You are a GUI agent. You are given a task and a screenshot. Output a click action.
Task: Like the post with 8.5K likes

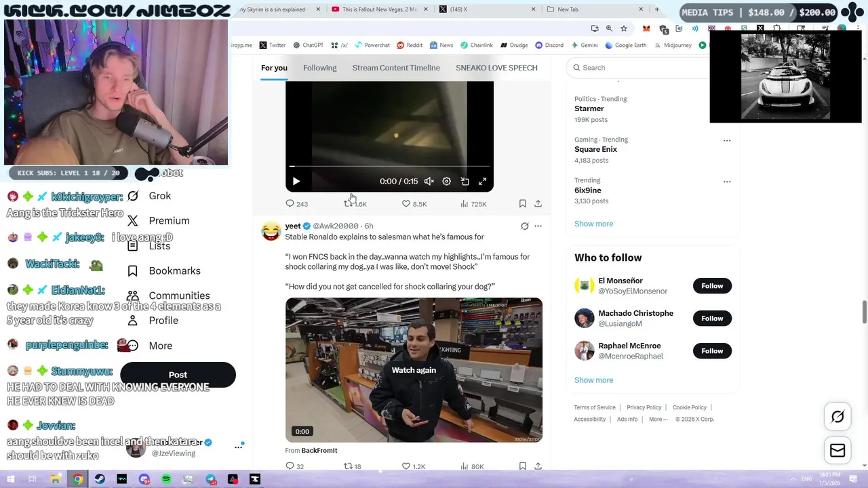pos(414,203)
